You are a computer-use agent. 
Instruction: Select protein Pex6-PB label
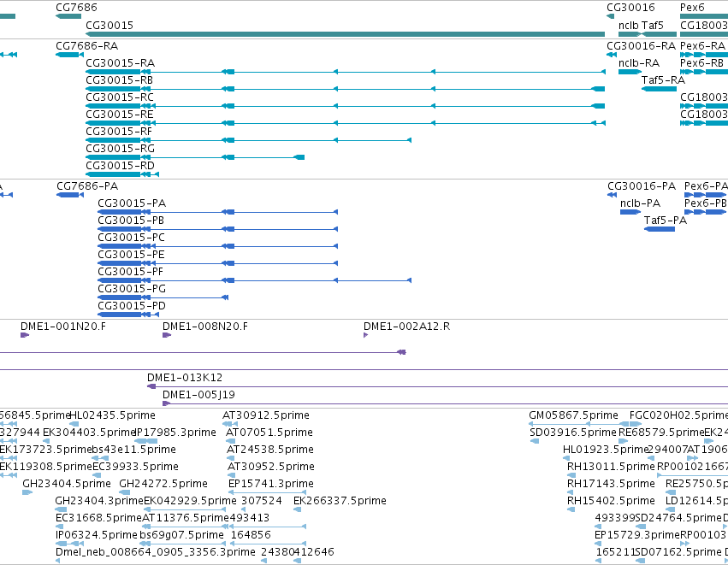tap(705, 203)
